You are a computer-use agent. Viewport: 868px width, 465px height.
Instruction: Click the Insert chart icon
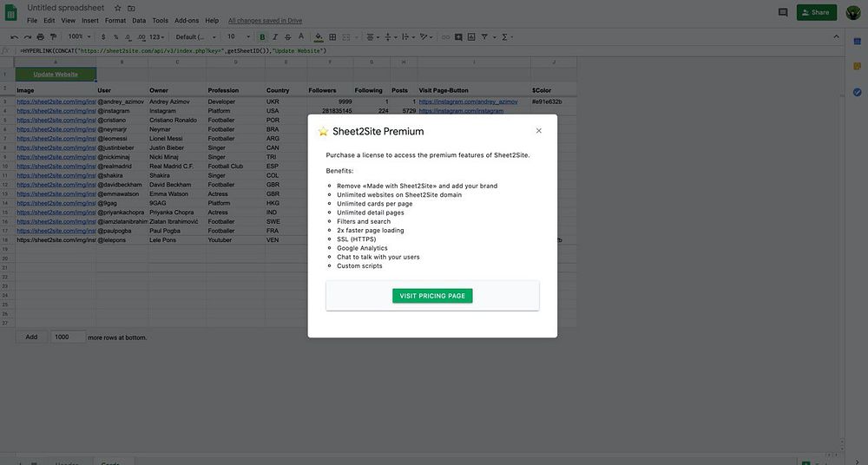point(471,37)
